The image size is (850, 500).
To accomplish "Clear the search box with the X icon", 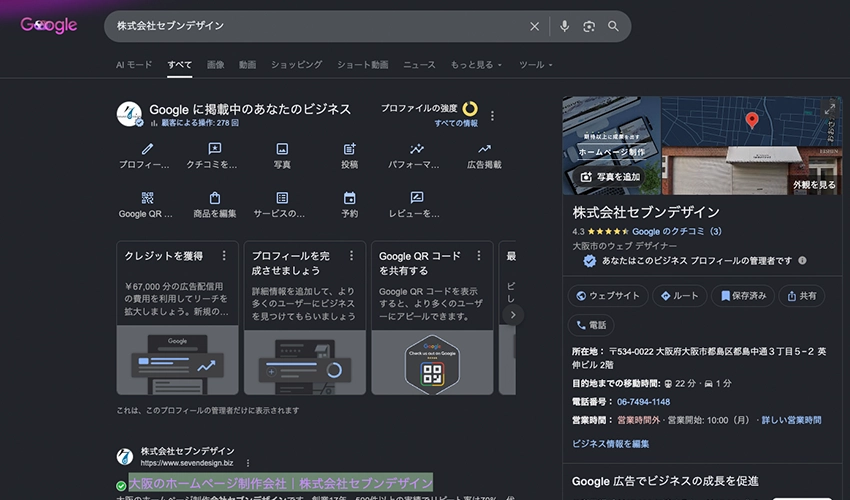I will (535, 26).
